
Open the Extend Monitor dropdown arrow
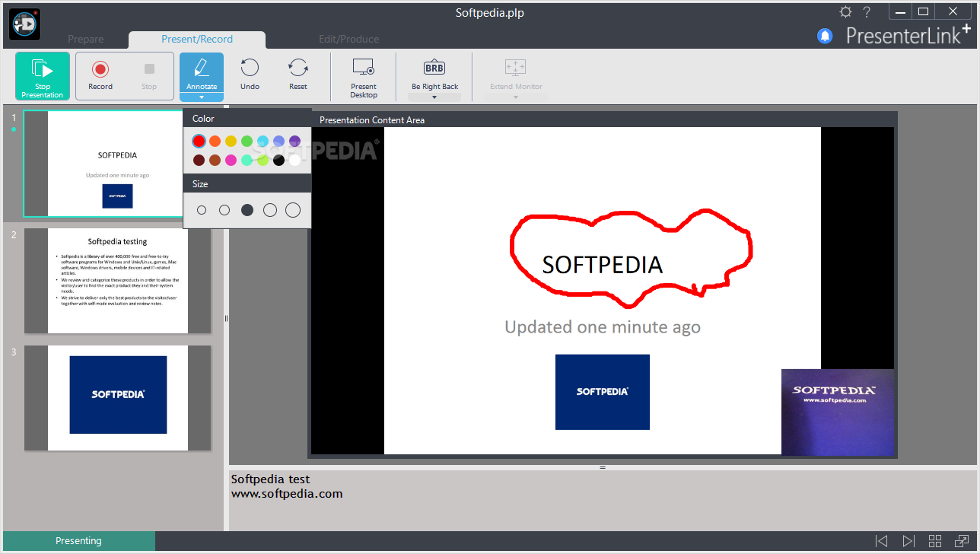(x=516, y=97)
